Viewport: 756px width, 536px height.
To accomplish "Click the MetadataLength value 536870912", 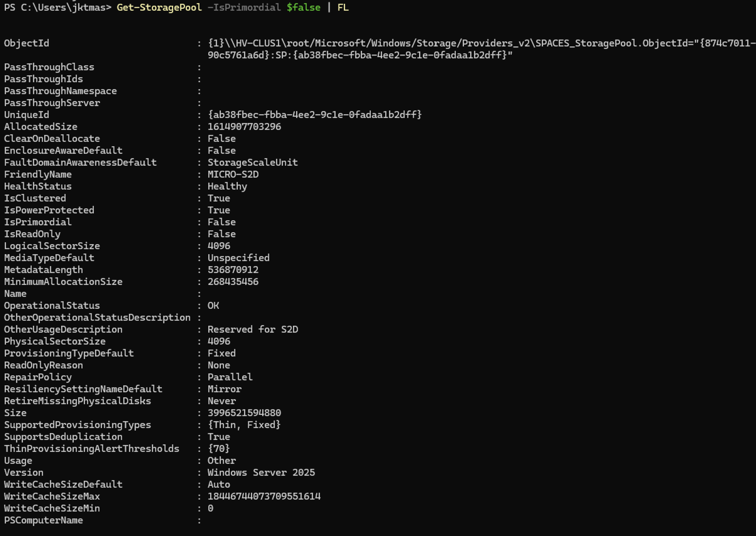I will [233, 270].
